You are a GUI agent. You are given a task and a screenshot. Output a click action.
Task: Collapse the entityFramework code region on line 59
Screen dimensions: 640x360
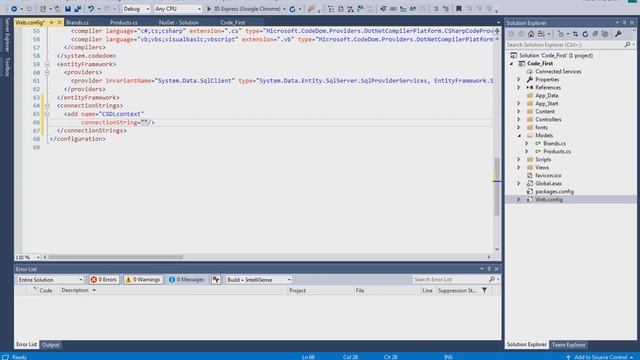47,64
